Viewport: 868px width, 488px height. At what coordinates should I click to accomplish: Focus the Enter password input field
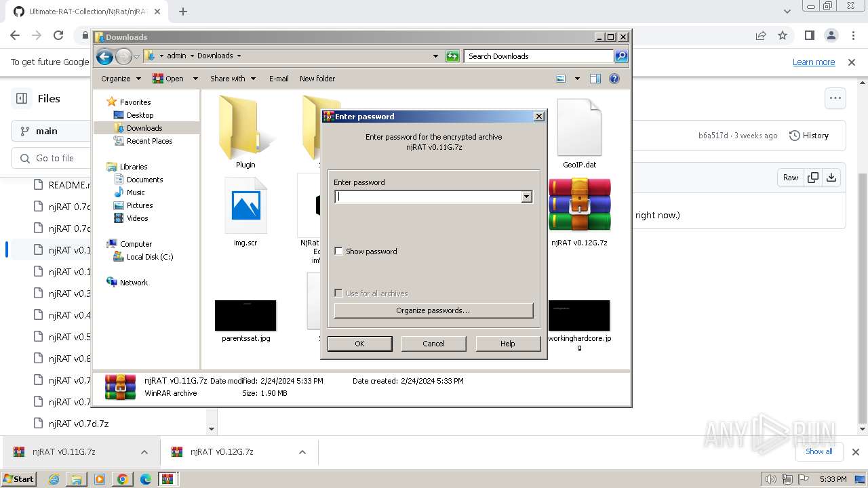tap(428, 197)
